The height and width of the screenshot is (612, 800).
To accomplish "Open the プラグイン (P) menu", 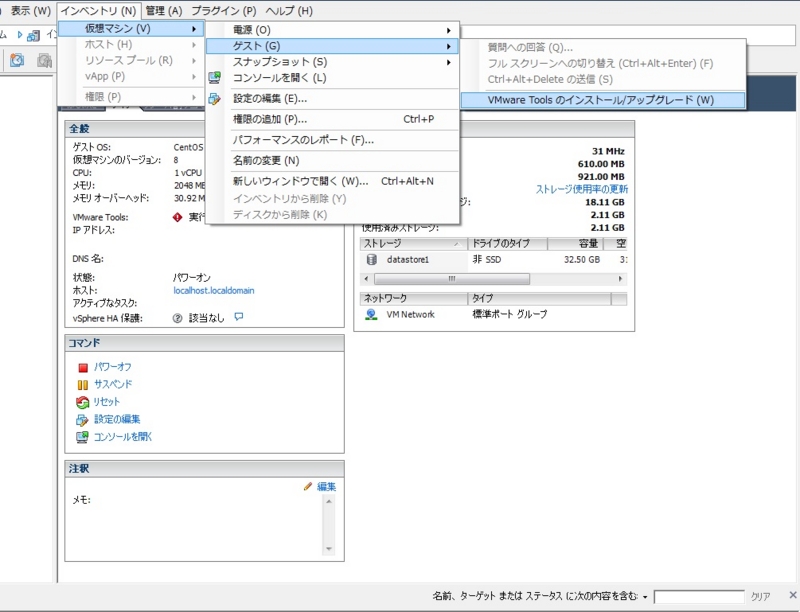I will tap(223, 11).
